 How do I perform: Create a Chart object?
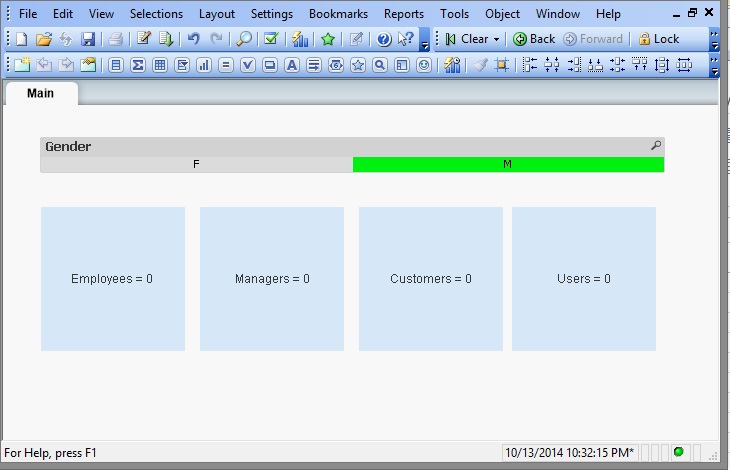click(204, 65)
